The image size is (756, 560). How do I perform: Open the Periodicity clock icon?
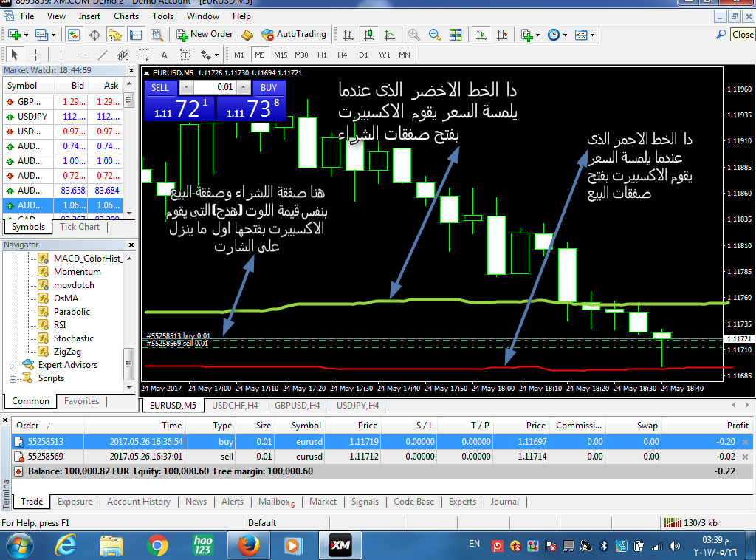[554, 35]
